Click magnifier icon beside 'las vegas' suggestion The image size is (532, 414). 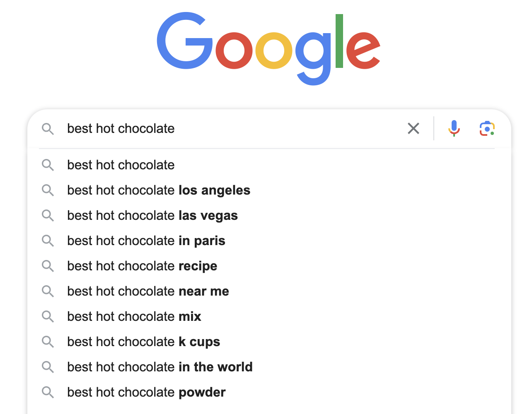[x=48, y=216]
